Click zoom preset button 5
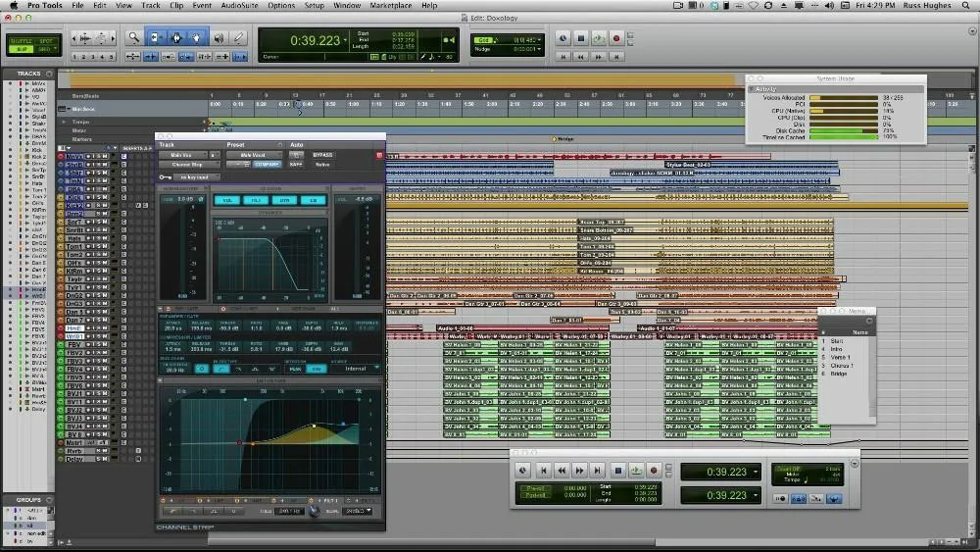The width and height of the screenshot is (980, 552). (x=112, y=57)
